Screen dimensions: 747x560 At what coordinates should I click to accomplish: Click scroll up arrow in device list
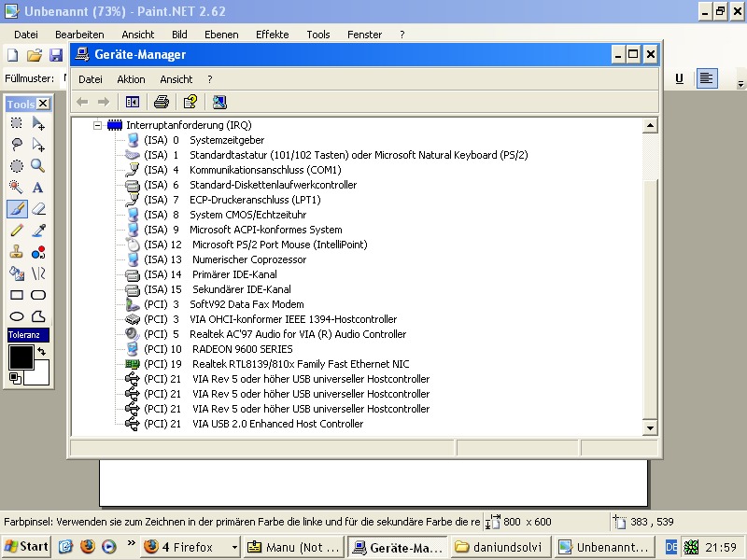[650, 126]
